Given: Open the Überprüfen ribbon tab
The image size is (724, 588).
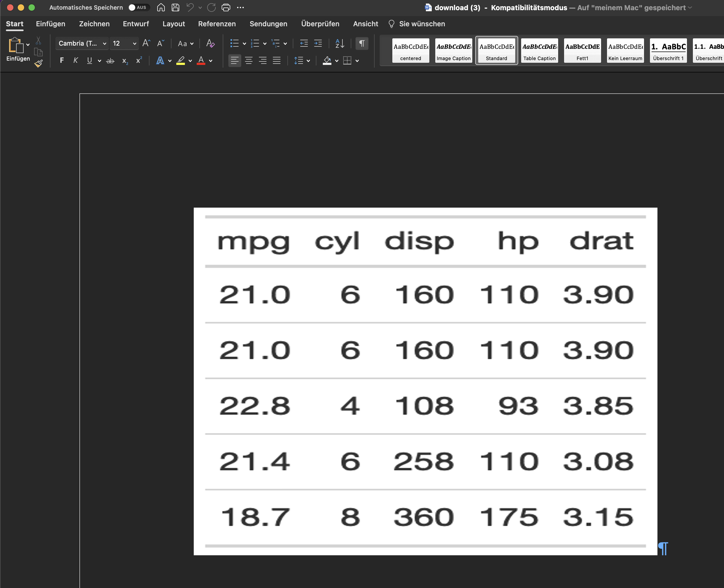Looking at the screenshot, I should point(320,24).
